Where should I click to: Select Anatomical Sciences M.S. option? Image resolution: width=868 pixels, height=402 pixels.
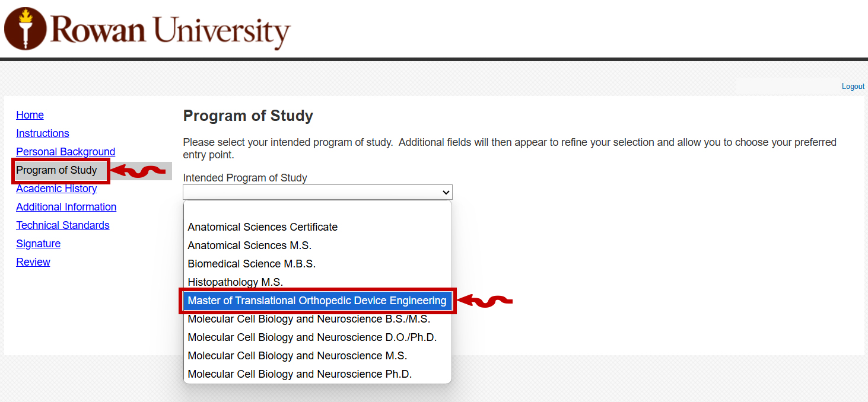317,245
